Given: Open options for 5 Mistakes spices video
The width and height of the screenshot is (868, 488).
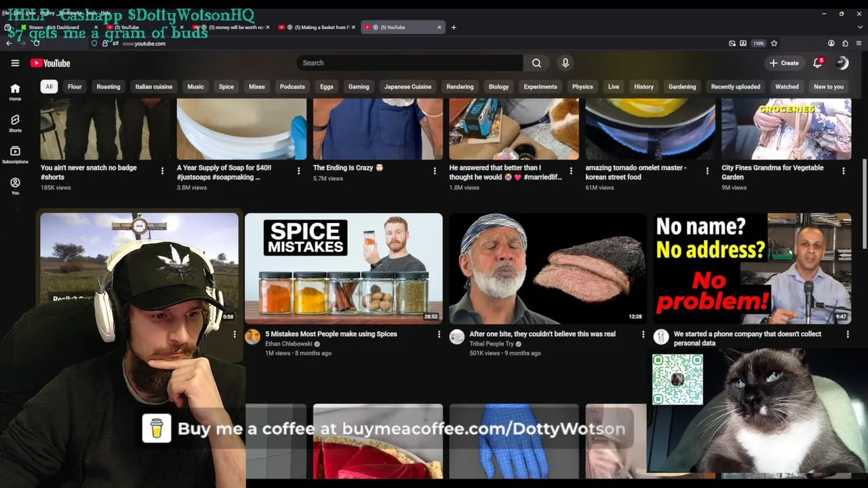Looking at the screenshot, I should pos(439,334).
